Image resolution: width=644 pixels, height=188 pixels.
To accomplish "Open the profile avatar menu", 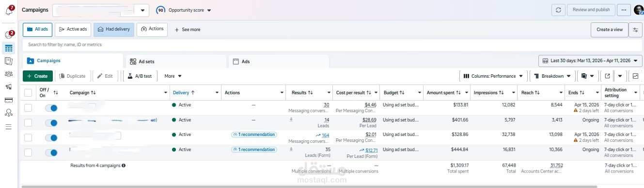I will (x=638, y=10).
